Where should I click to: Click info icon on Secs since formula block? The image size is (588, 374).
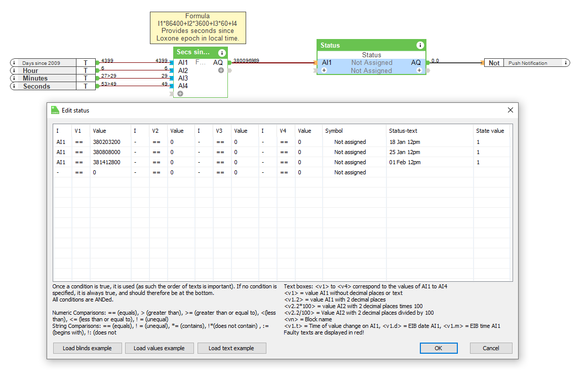coord(221,53)
